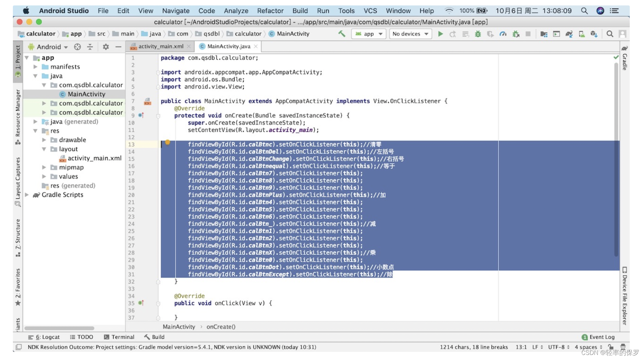Close the MainActivity.java tab

coord(256,46)
